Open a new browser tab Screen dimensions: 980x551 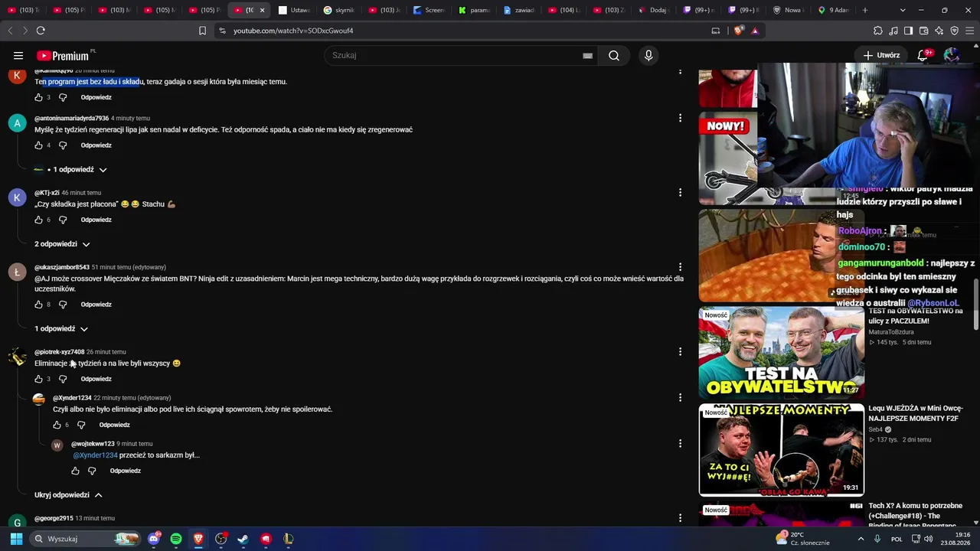(865, 10)
